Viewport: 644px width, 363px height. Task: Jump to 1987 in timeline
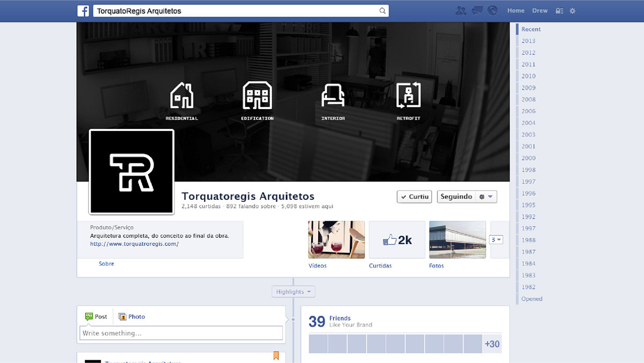[x=529, y=252]
